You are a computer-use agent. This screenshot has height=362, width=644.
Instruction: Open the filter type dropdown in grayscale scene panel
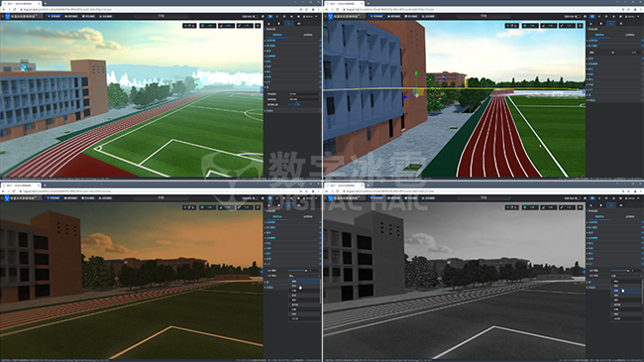[625, 276]
